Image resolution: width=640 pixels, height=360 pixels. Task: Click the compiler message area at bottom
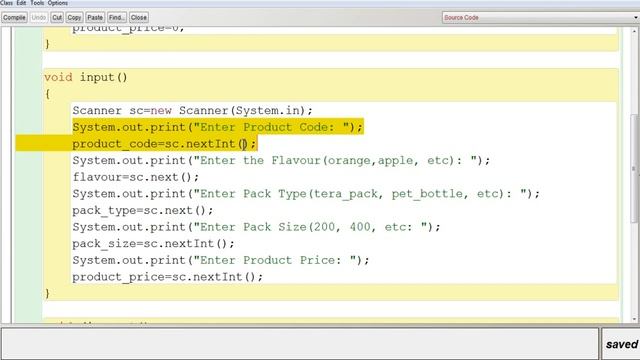point(300,344)
